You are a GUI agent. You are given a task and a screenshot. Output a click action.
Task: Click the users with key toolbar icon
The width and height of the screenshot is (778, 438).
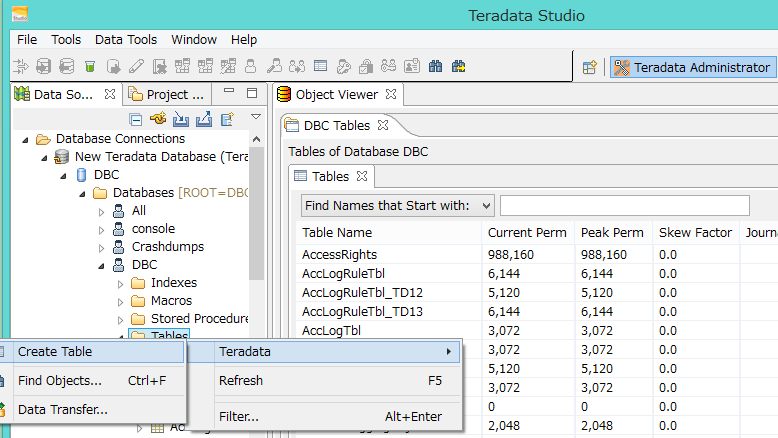(389, 66)
